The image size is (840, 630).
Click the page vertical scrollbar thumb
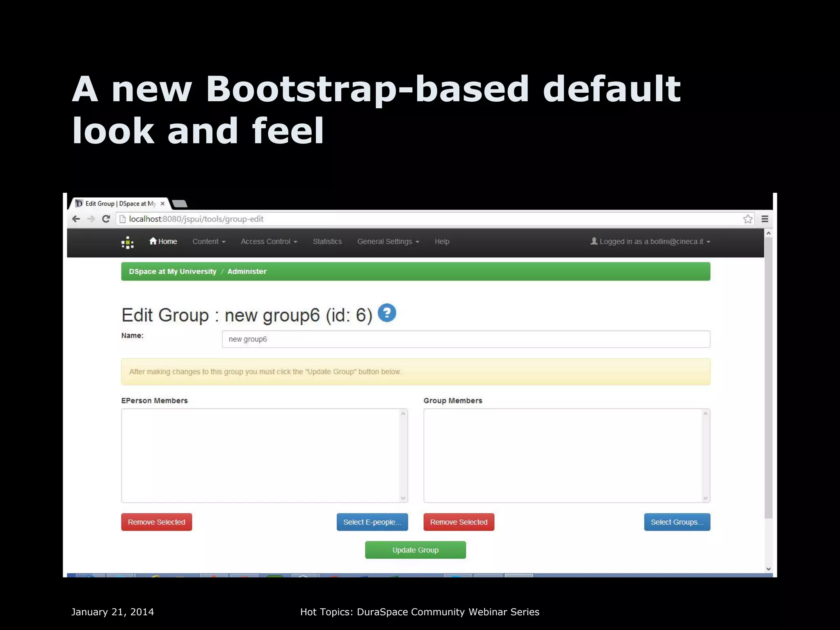[x=769, y=377]
